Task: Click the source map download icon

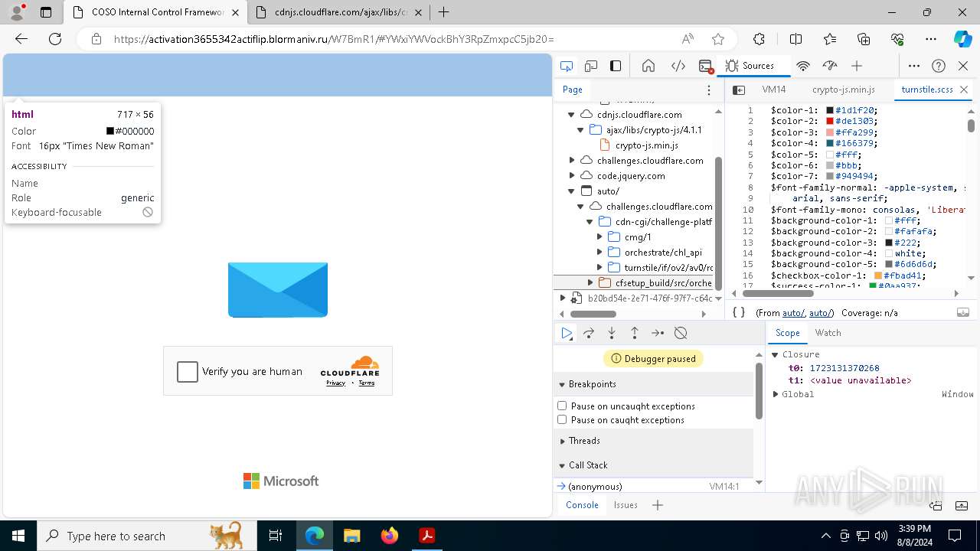Action: 963,312
